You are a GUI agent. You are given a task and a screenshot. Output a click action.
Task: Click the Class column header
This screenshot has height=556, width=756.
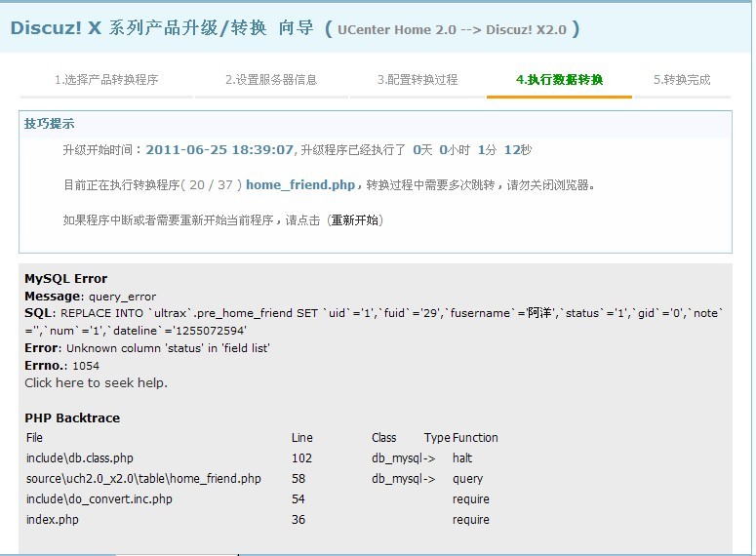click(x=383, y=438)
